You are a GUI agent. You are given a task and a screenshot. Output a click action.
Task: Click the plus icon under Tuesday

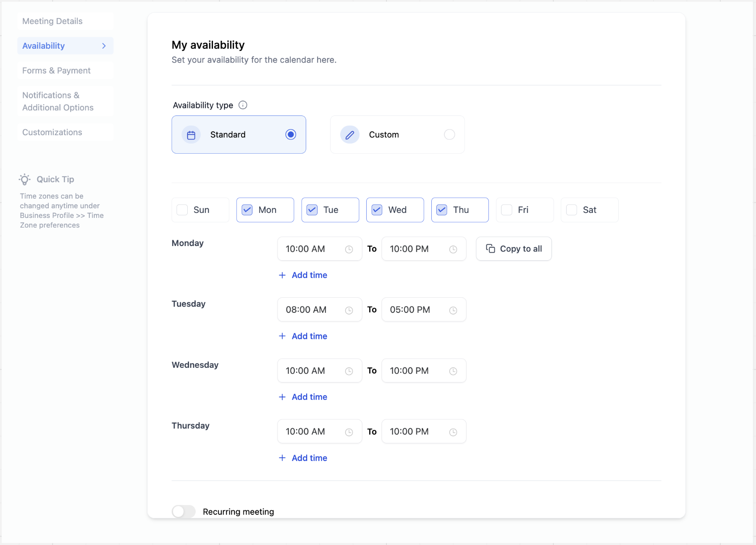click(282, 336)
